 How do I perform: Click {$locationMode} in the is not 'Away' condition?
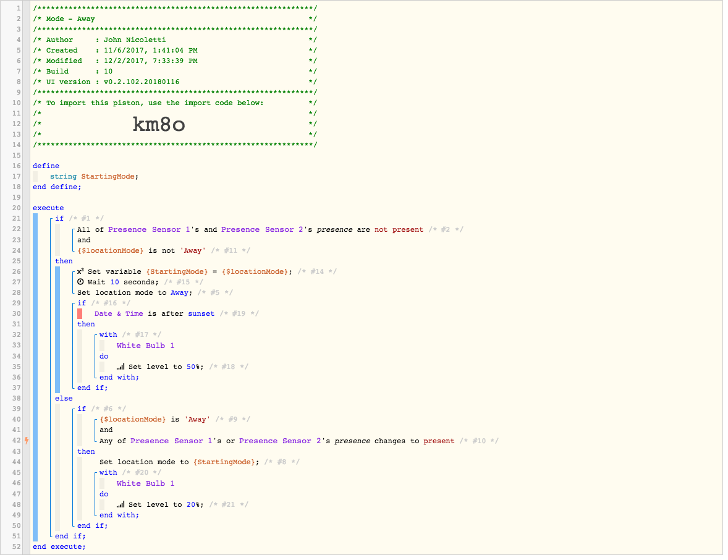pyautogui.click(x=111, y=250)
